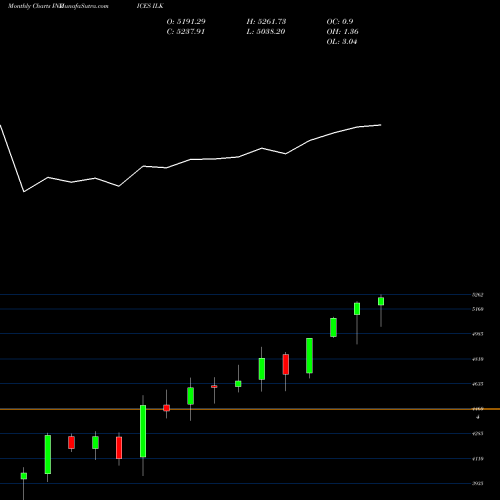Click the open price text 'O: 5191.29'
Screen dimensions: 500x500
point(186,22)
